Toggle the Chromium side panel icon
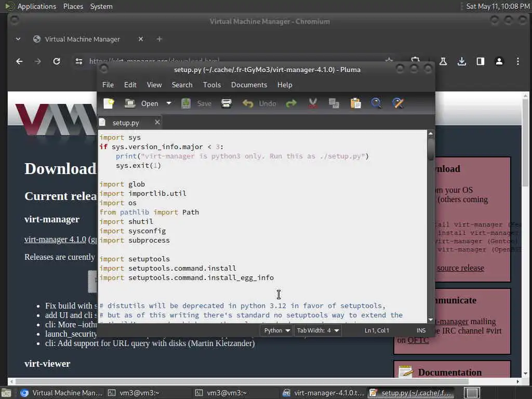The width and height of the screenshot is (532, 399). pyautogui.click(x=480, y=61)
